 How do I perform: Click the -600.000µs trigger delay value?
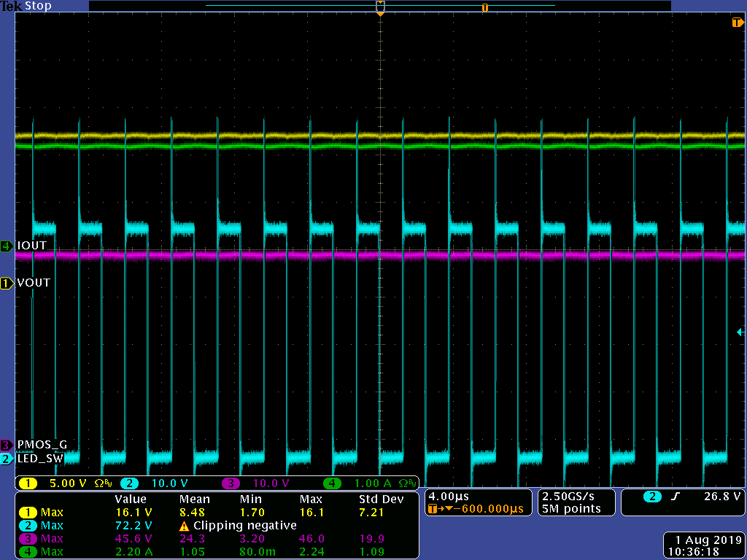click(489, 509)
